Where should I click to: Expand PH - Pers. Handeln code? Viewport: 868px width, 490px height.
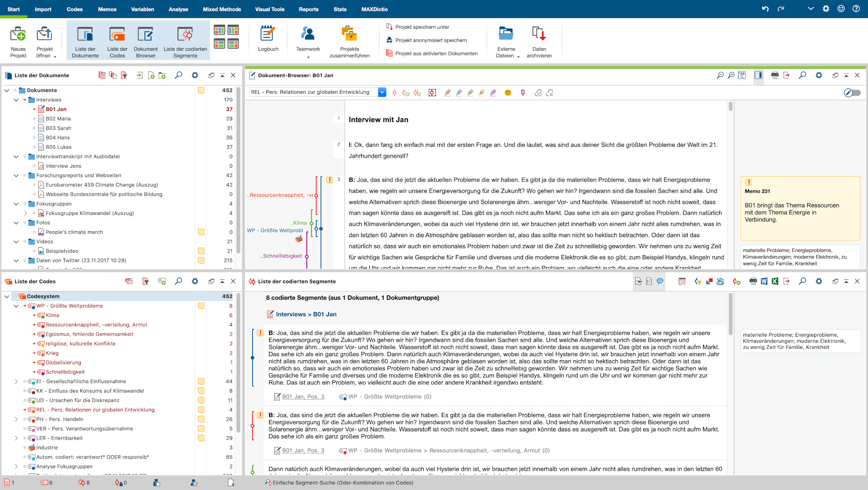point(16,419)
